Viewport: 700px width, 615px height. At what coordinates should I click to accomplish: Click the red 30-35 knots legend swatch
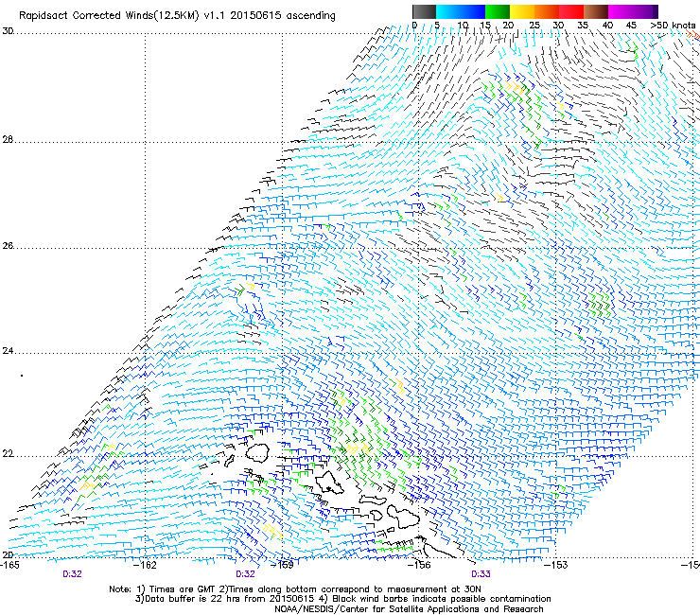[x=571, y=11]
